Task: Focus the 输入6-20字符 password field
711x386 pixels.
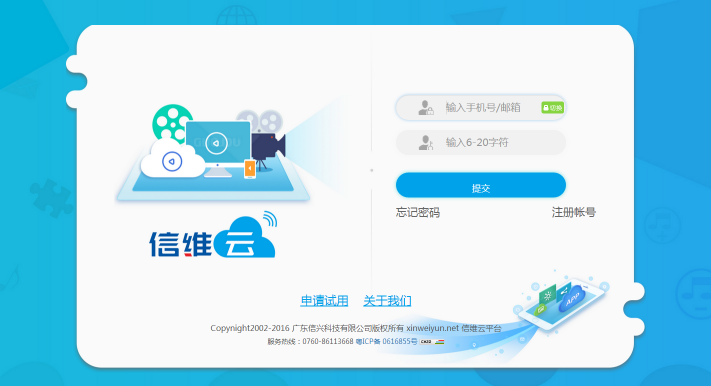Action: [x=481, y=142]
